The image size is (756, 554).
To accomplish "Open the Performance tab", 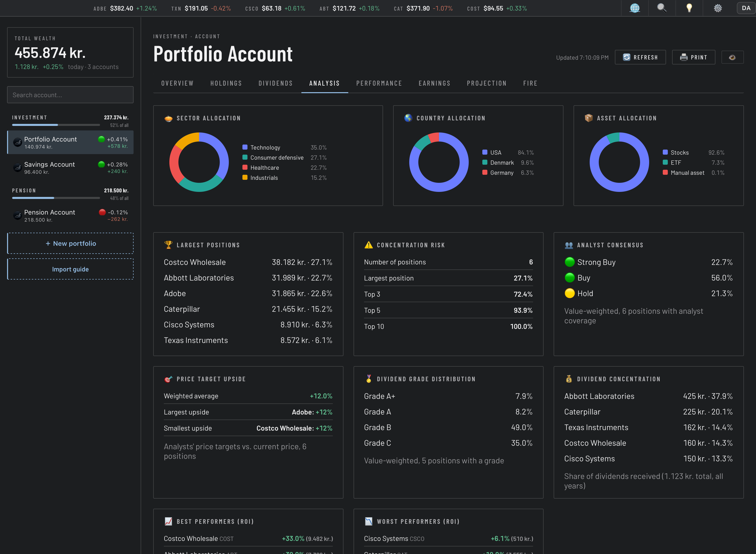I will pyautogui.click(x=379, y=83).
